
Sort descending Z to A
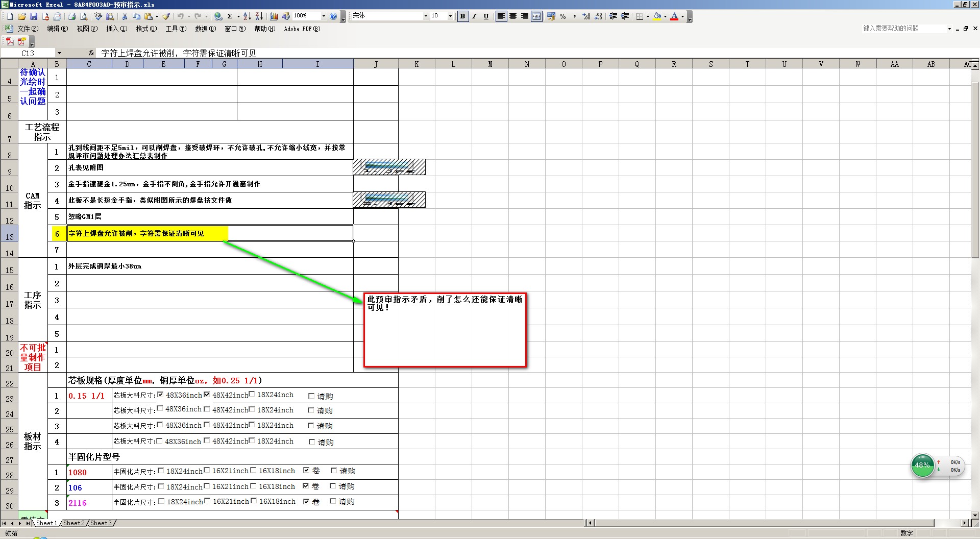pos(259,16)
